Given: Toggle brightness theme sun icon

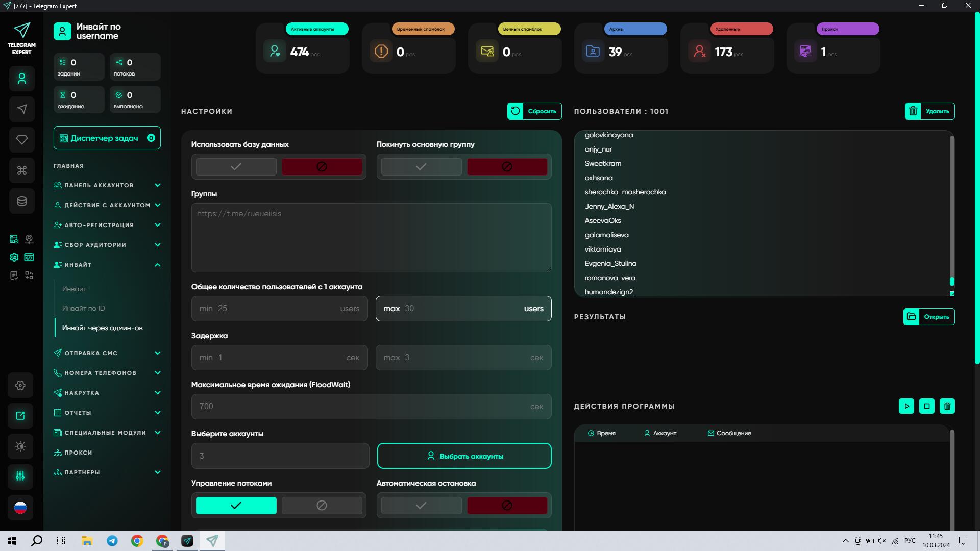Looking at the screenshot, I should click(x=20, y=446).
